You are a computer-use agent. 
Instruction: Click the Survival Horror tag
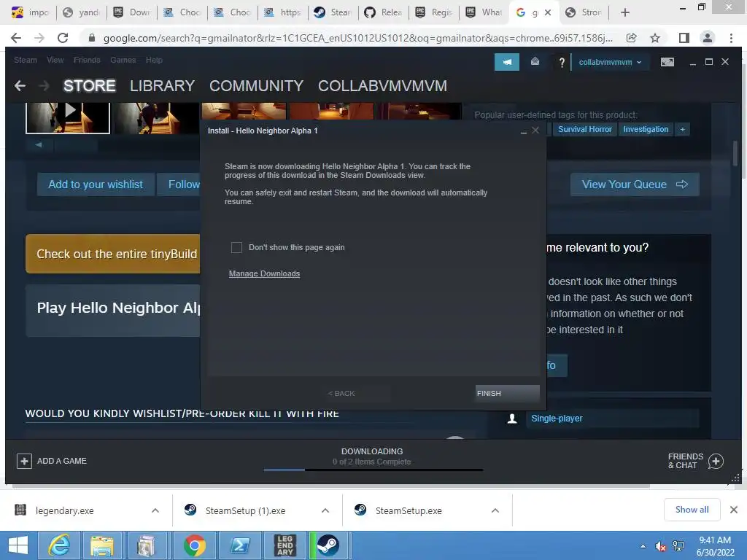pos(585,130)
